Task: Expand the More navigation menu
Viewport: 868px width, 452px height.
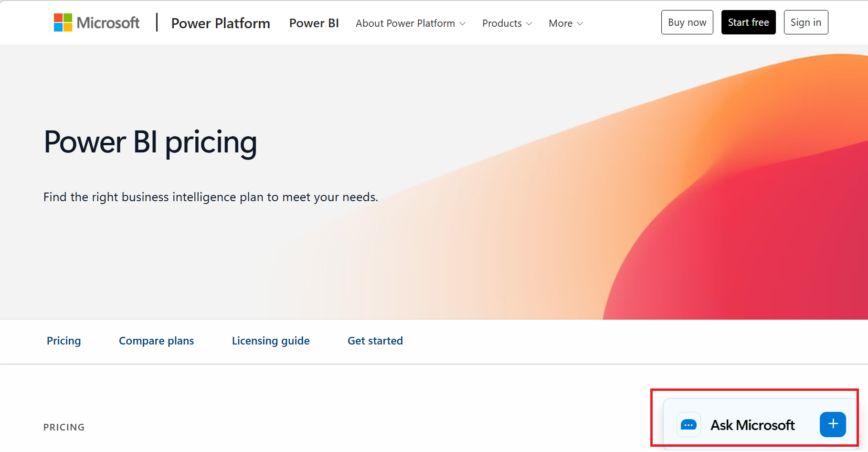Action: pos(566,23)
